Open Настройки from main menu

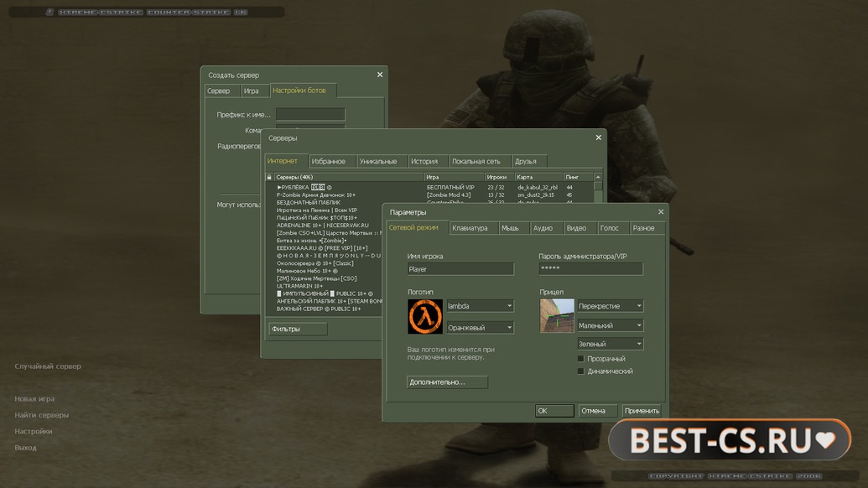pyautogui.click(x=34, y=431)
